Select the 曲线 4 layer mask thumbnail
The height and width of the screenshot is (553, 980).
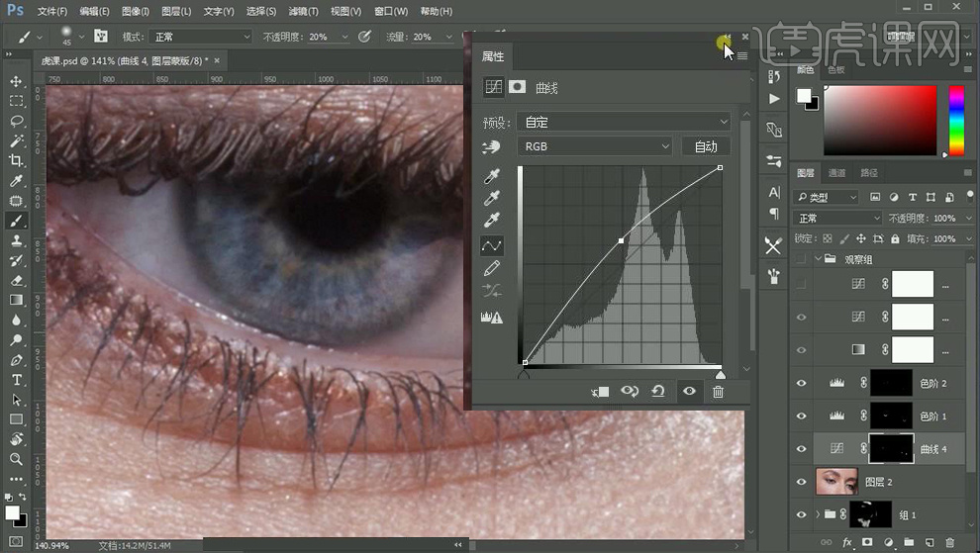point(890,449)
